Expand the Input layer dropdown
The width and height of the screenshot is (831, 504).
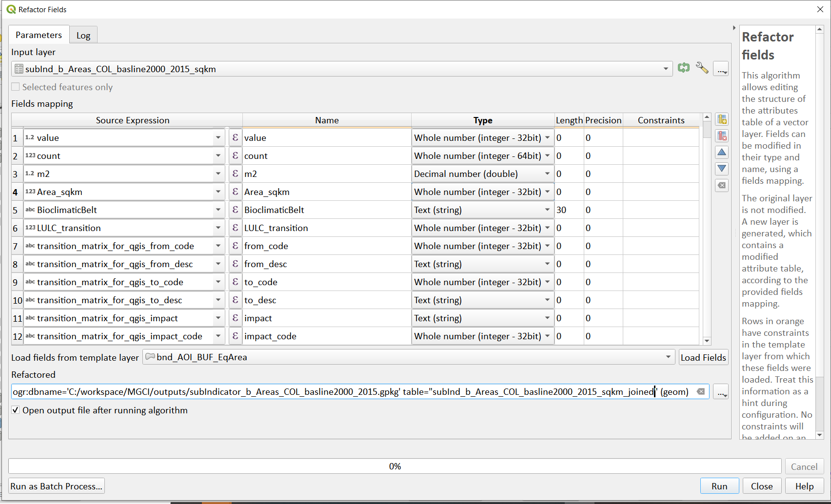(666, 69)
